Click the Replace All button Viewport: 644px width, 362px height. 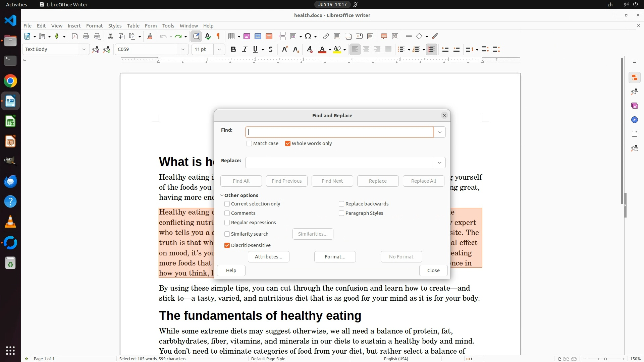(423, 181)
